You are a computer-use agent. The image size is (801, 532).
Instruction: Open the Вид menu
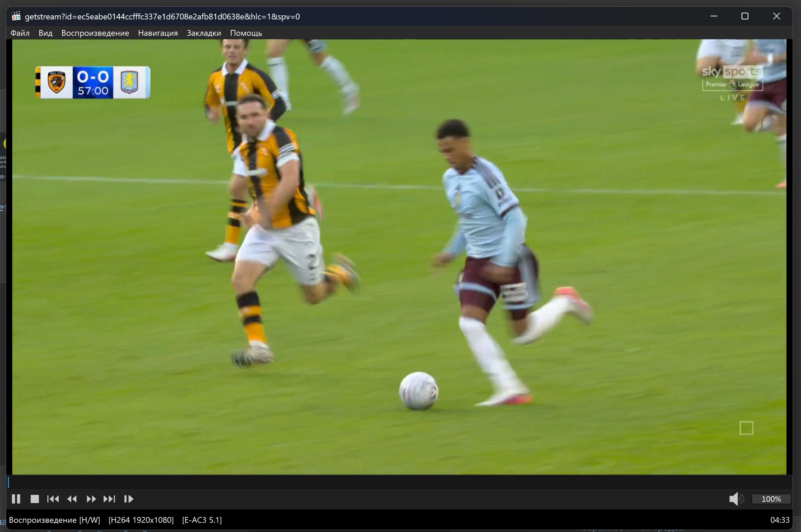click(x=45, y=33)
